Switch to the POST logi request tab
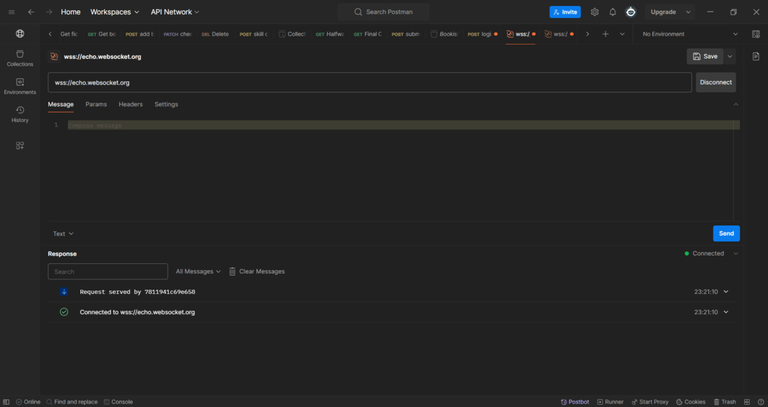 tap(482, 34)
